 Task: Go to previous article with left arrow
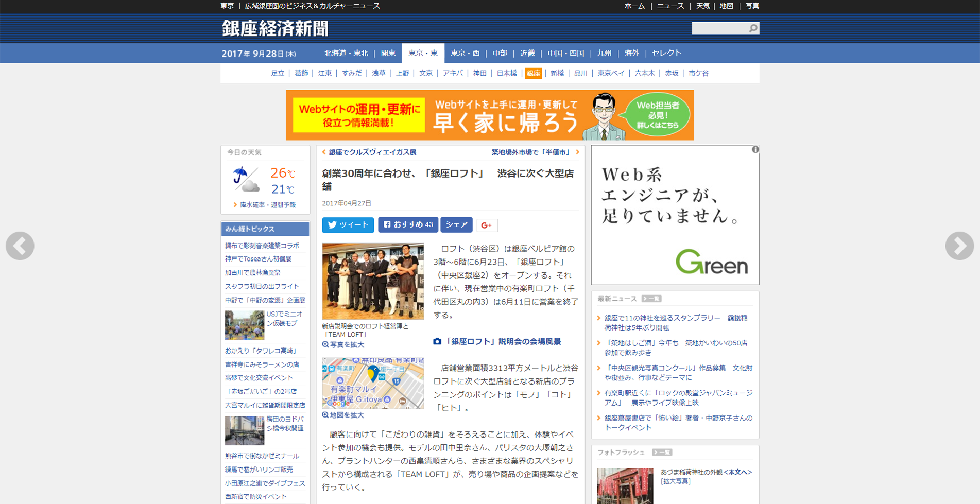[20, 246]
